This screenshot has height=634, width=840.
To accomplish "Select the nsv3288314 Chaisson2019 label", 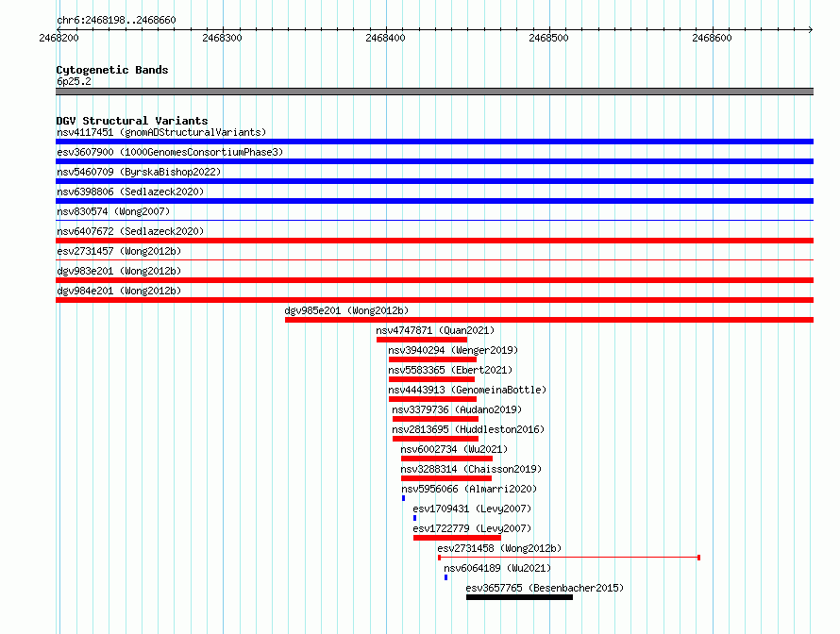I will pyautogui.click(x=471, y=469).
